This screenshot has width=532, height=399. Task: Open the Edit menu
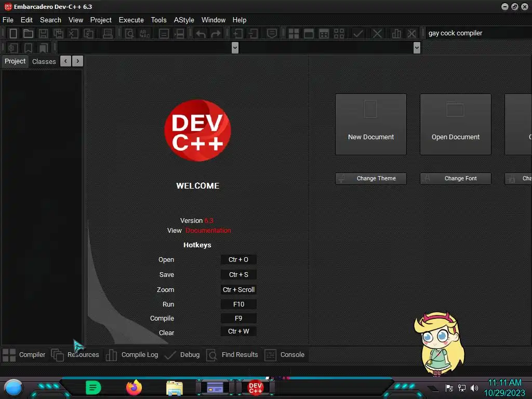(26, 20)
